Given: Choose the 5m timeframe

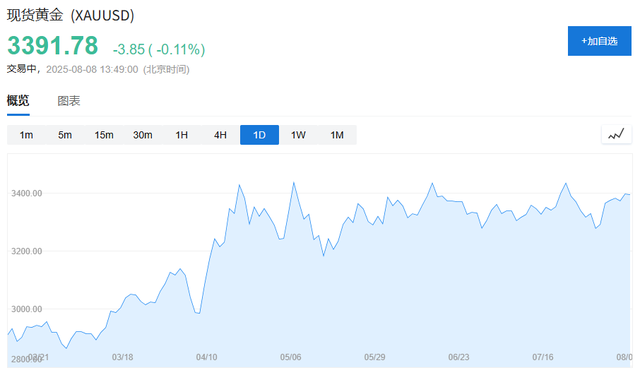Looking at the screenshot, I should click(x=65, y=135).
